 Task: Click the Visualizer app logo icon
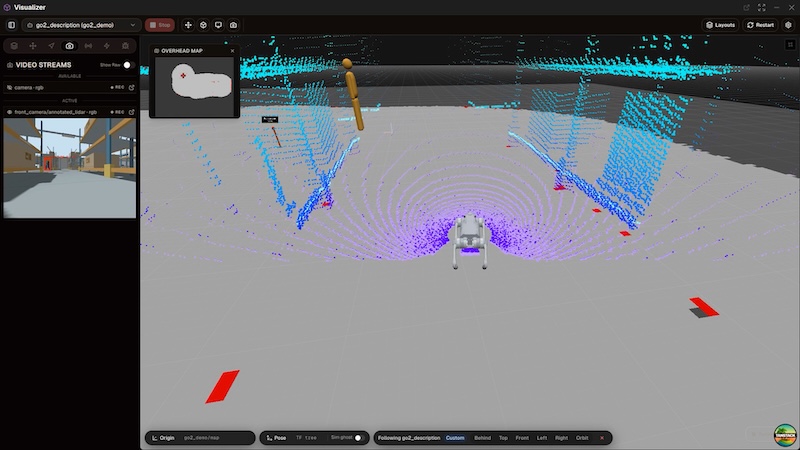click(x=7, y=7)
